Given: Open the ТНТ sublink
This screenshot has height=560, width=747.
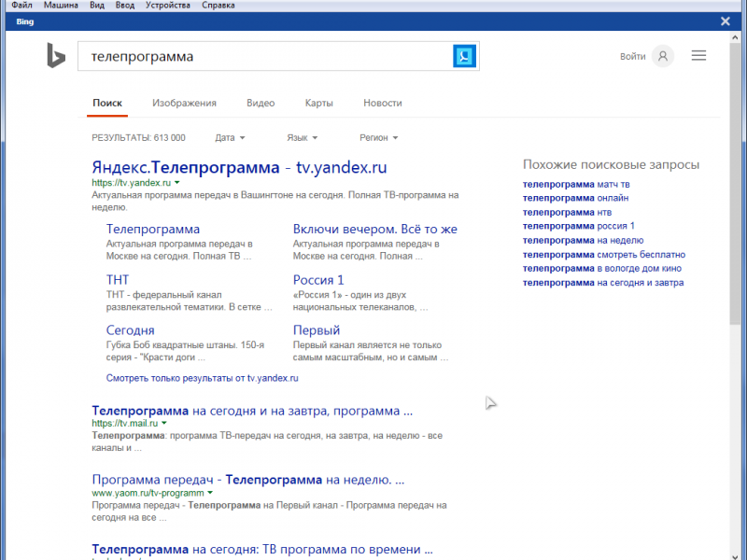Looking at the screenshot, I should click(x=118, y=279).
